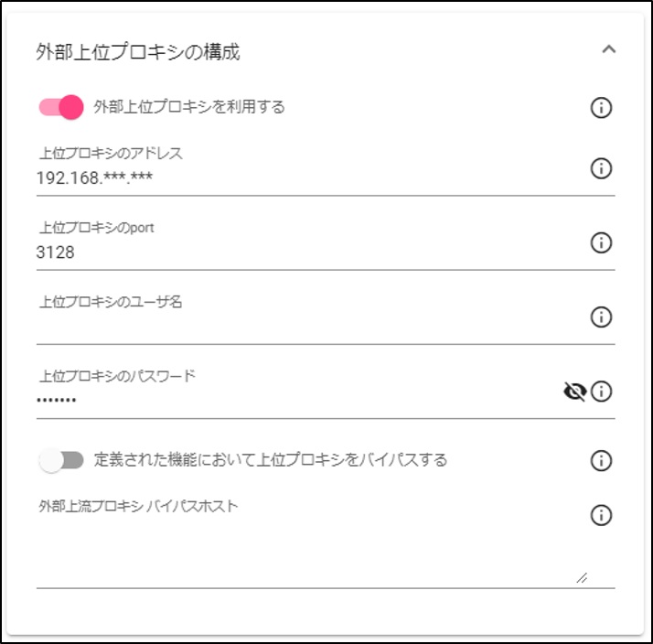
Task: Click the 外部上位プロキシを利用する label text
Action: (189, 107)
